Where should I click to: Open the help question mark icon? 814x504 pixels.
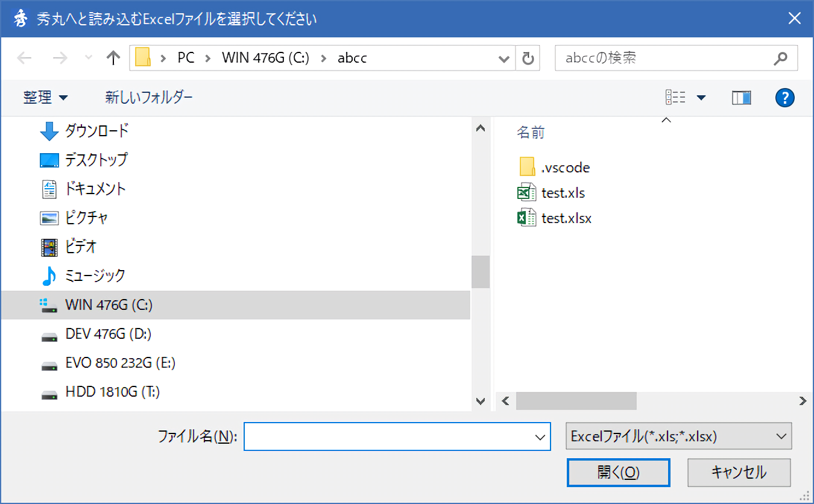pos(784,97)
